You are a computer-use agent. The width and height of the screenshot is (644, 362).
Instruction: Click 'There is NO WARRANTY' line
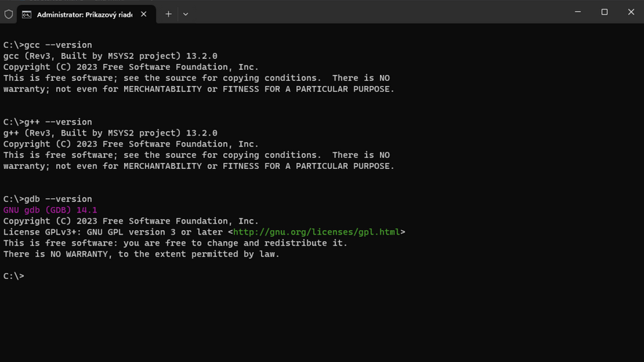pyautogui.click(x=141, y=254)
